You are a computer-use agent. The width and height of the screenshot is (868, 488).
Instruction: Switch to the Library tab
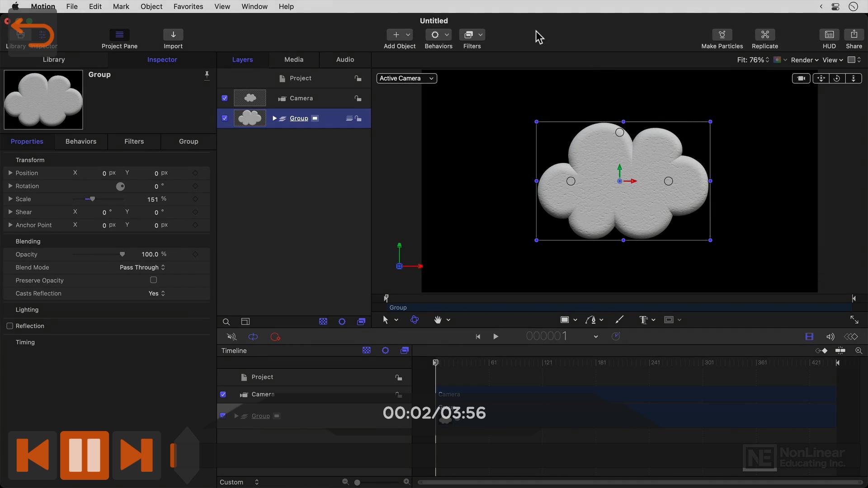tap(54, 60)
